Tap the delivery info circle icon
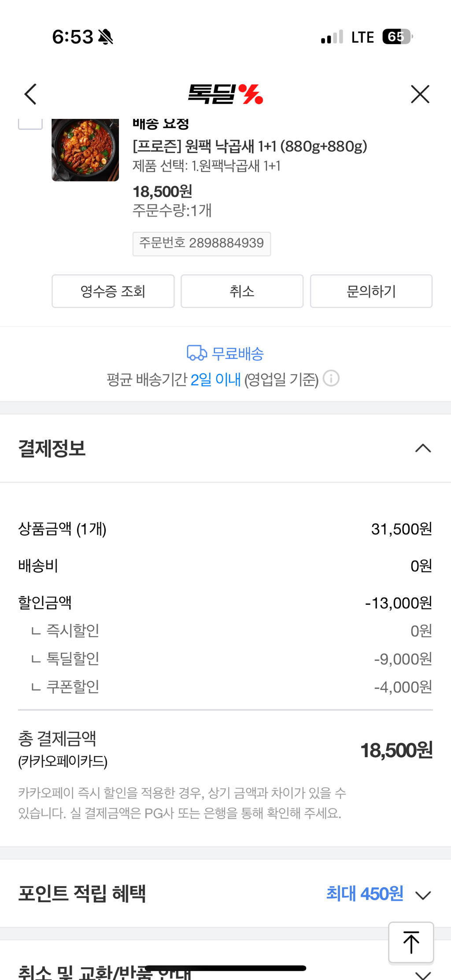Viewport: 451px width, 980px height. [331, 378]
